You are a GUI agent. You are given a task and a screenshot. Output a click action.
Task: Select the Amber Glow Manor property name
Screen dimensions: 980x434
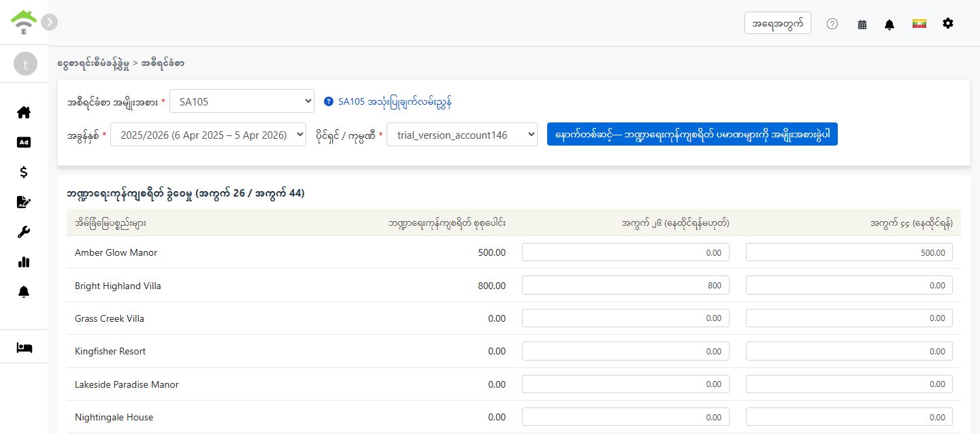click(116, 252)
